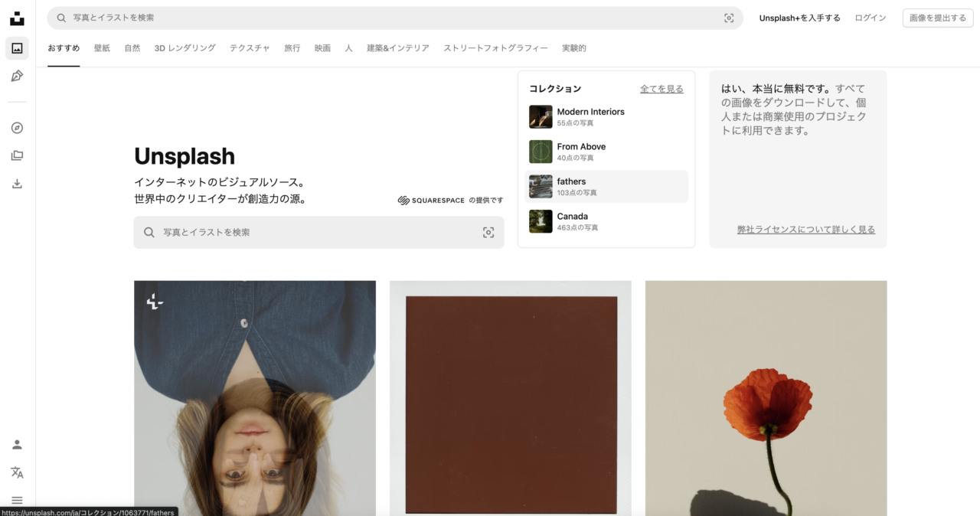Viewport: 980px width, 516px height.
Task: Click the 463点の写真 count text
Action: pyautogui.click(x=577, y=227)
